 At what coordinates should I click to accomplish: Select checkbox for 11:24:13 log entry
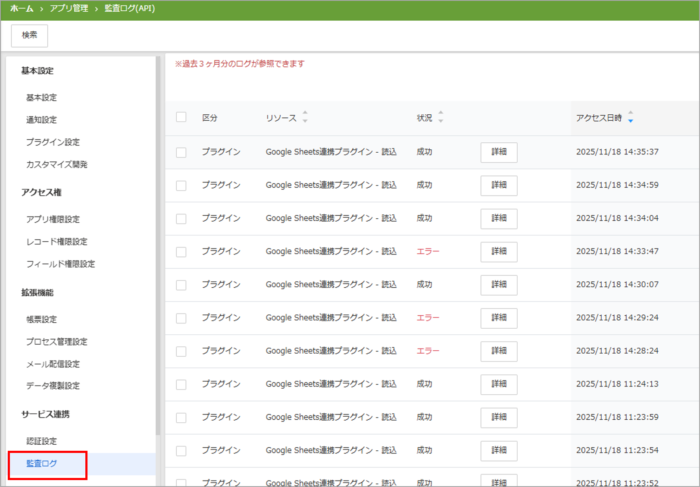click(x=181, y=384)
